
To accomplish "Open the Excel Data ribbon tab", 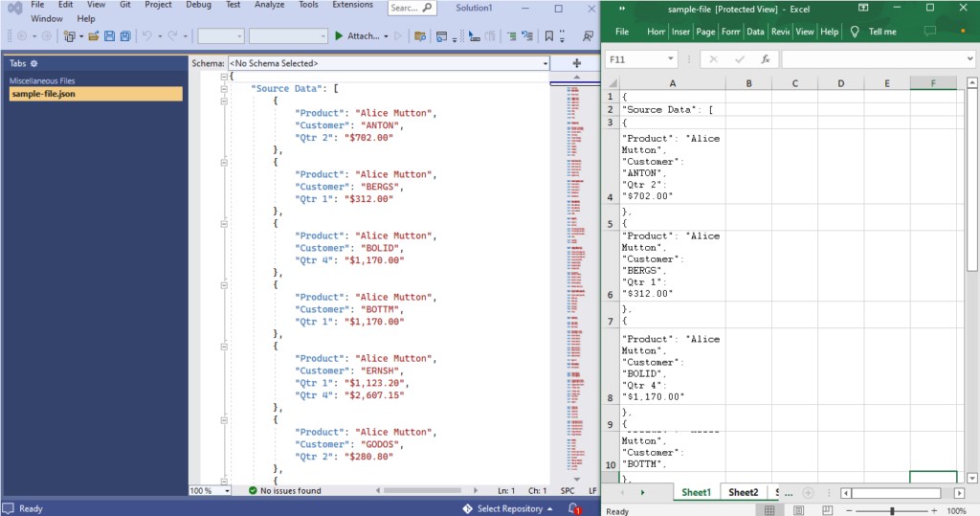I will (x=755, y=32).
